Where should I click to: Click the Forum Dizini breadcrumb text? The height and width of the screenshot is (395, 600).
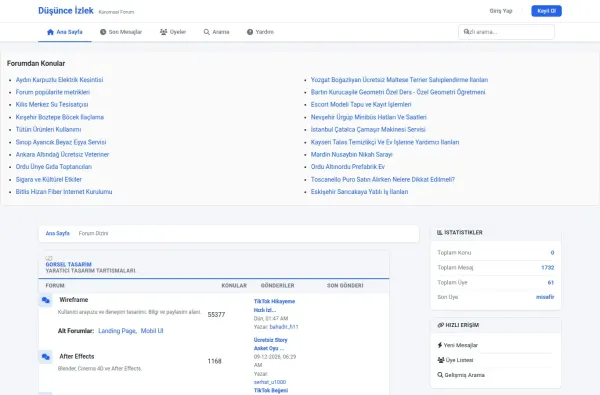(93, 233)
